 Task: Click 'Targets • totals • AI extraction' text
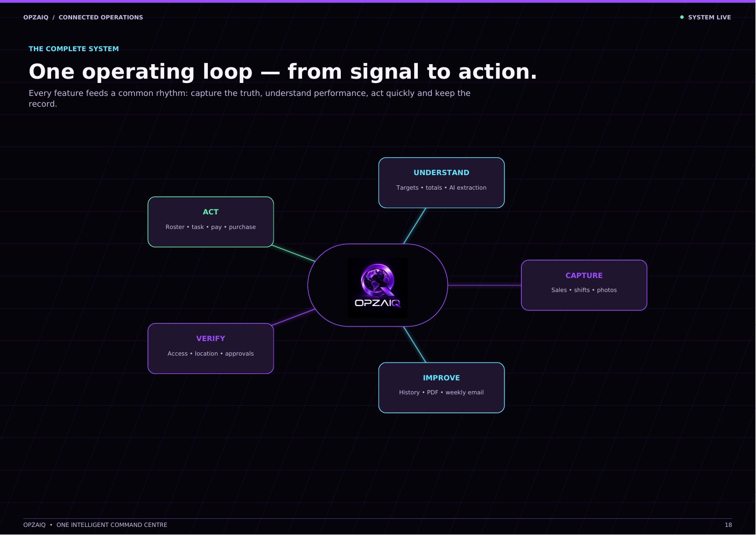[x=442, y=187]
